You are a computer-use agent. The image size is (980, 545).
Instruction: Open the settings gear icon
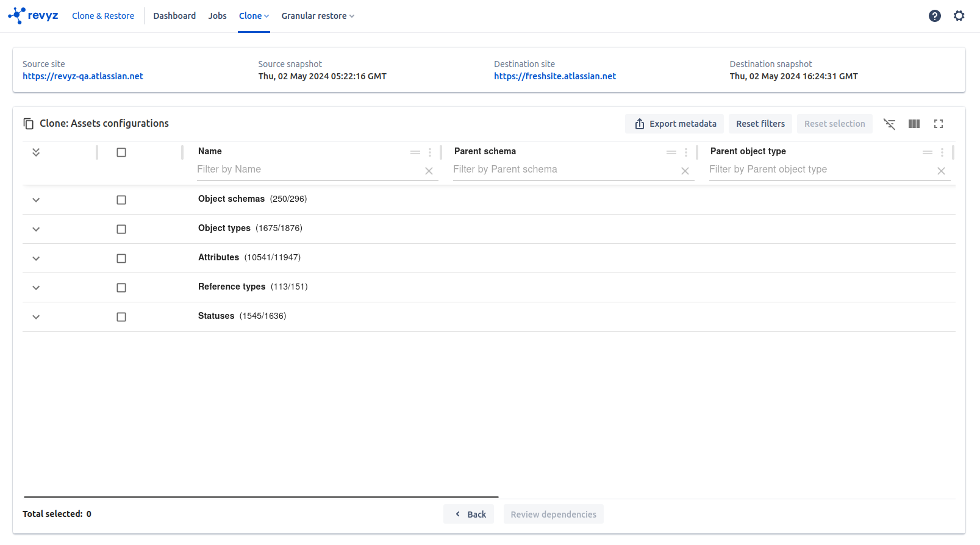point(959,16)
